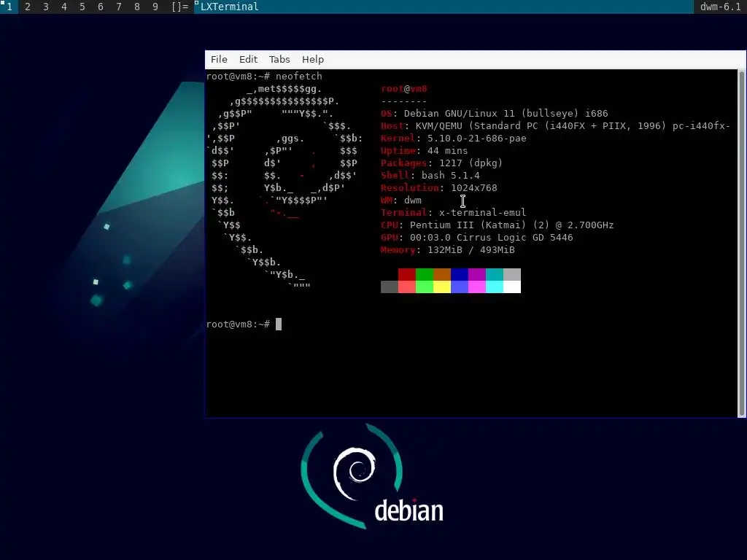Image resolution: width=747 pixels, height=560 pixels.
Task: Switch to dwm tag 1
Action: tap(9, 7)
